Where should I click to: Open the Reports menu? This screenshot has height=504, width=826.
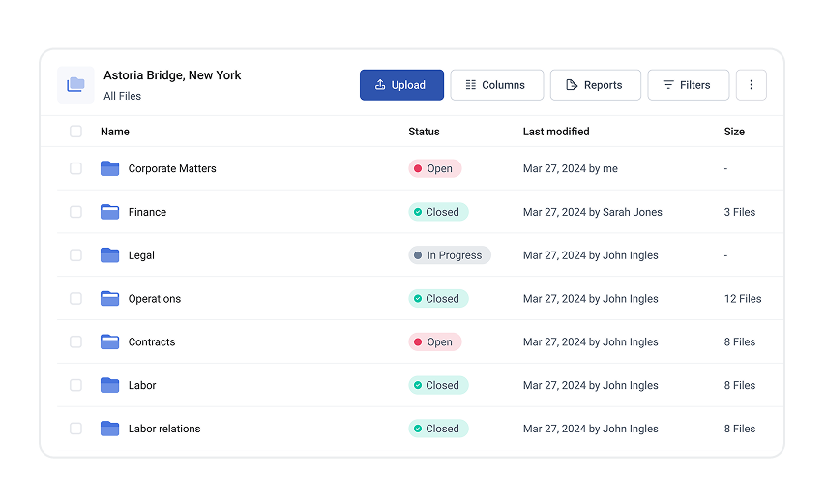[595, 85]
